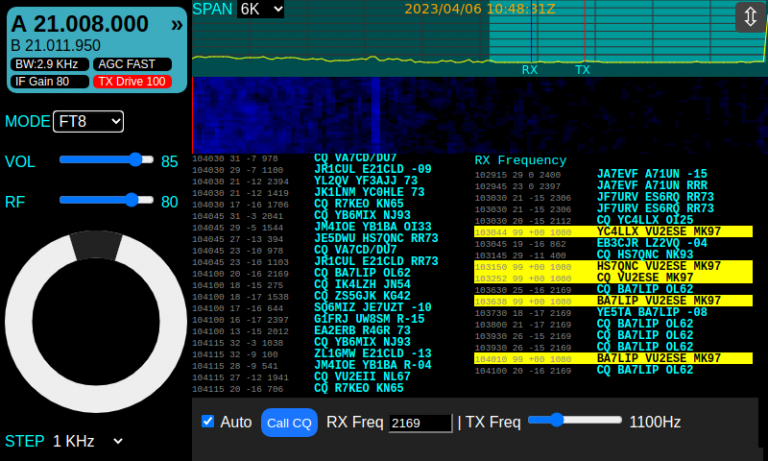The height and width of the screenshot is (461, 768).
Task: Open the MODE FT8 dropdown
Action: point(88,121)
